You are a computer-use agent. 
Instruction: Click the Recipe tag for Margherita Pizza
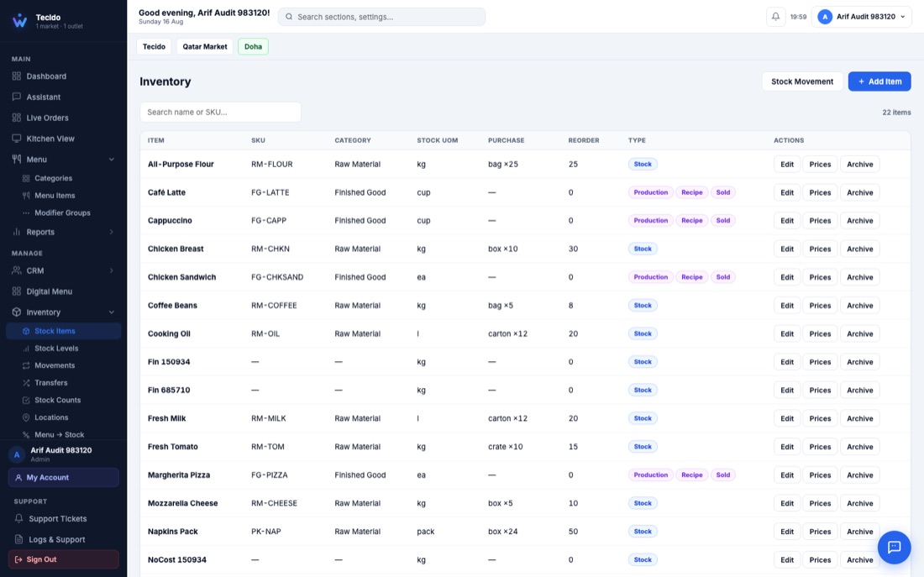692,475
